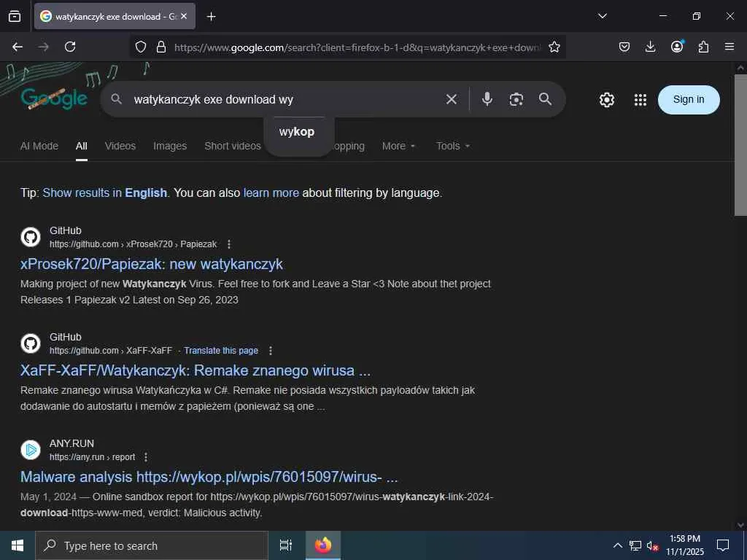
Task: Click the Google logo doodle
Action: click(x=54, y=99)
